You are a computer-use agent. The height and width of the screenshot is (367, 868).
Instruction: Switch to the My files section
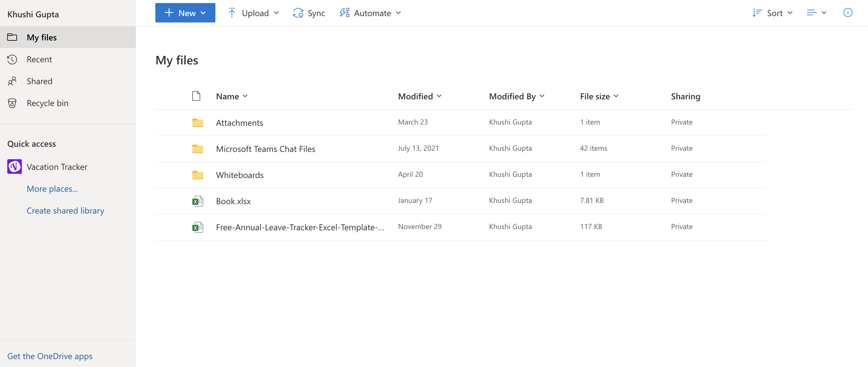pyautogui.click(x=42, y=37)
